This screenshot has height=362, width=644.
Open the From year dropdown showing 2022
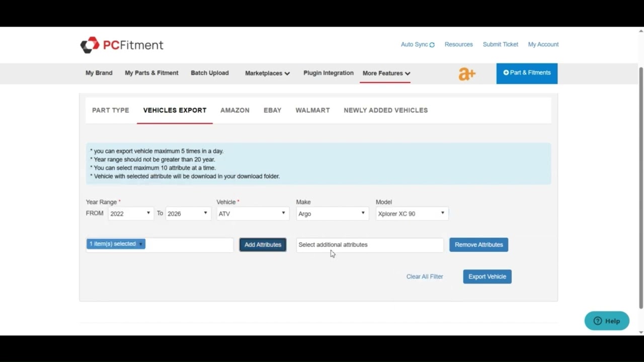pyautogui.click(x=131, y=214)
